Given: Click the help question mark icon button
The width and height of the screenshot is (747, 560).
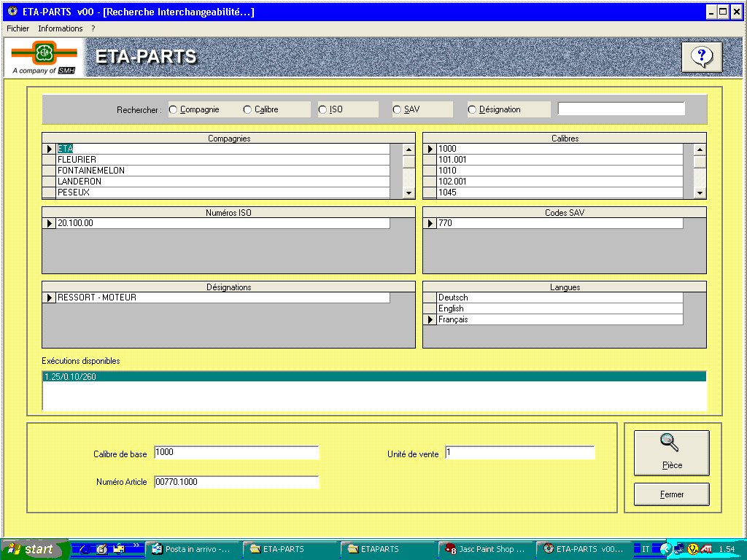Looking at the screenshot, I should 701,57.
